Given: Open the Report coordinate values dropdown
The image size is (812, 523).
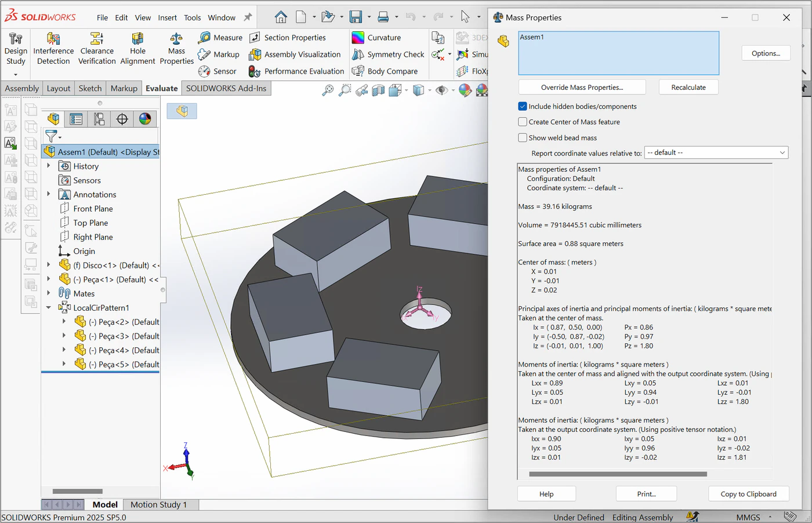Looking at the screenshot, I should 716,152.
